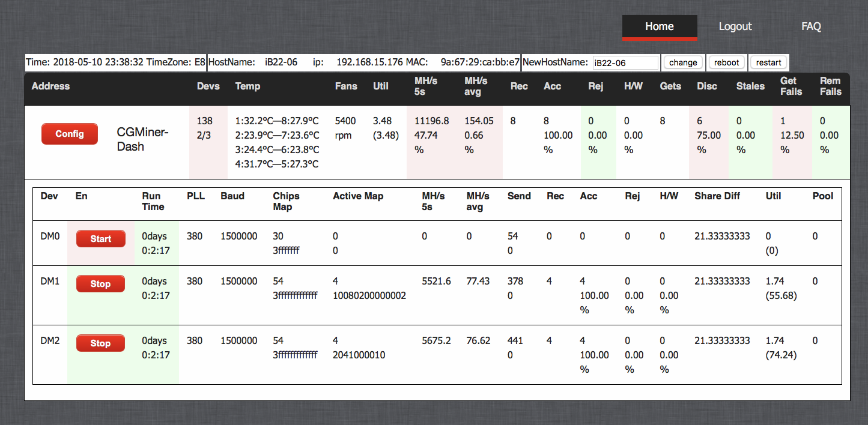Click the Logout menu item
This screenshot has height=425, width=868.
[x=735, y=27]
